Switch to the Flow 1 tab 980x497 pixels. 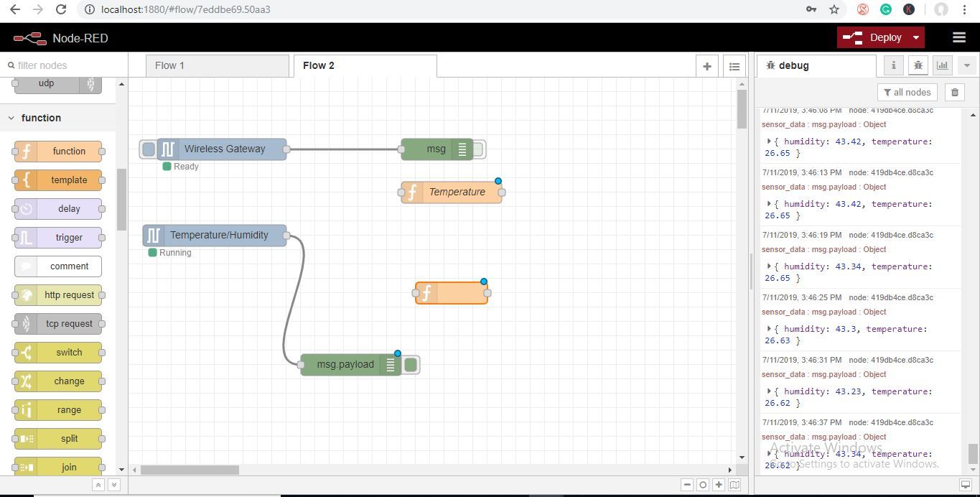[218, 65]
